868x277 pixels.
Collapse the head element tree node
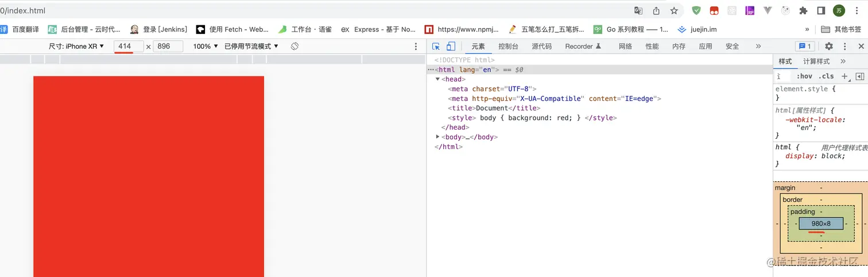click(x=438, y=79)
